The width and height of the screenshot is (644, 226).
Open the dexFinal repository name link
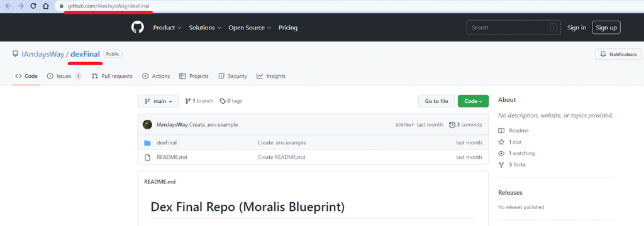85,54
